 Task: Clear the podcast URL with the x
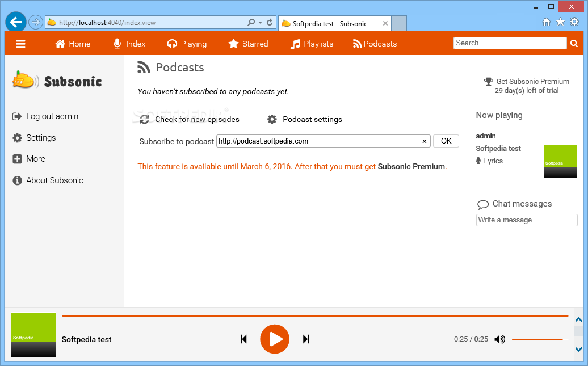pyautogui.click(x=424, y=141)
